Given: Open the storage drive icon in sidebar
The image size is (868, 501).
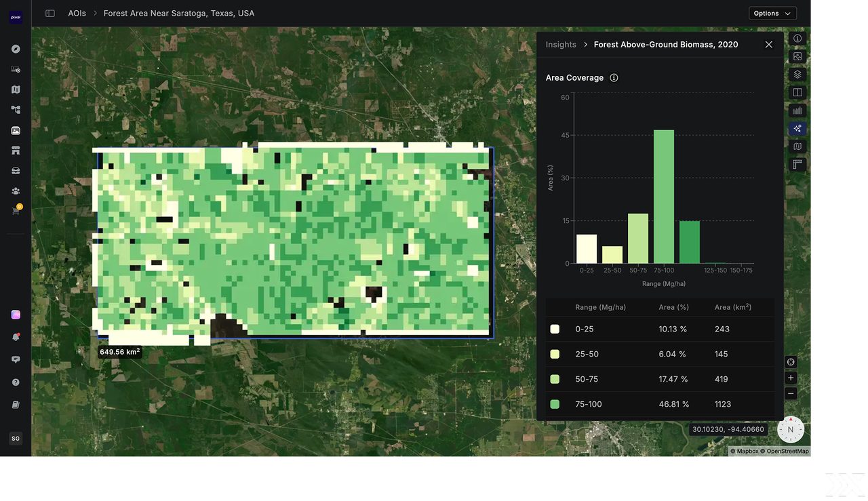Looking at the screenshot, I should point(16,170).
